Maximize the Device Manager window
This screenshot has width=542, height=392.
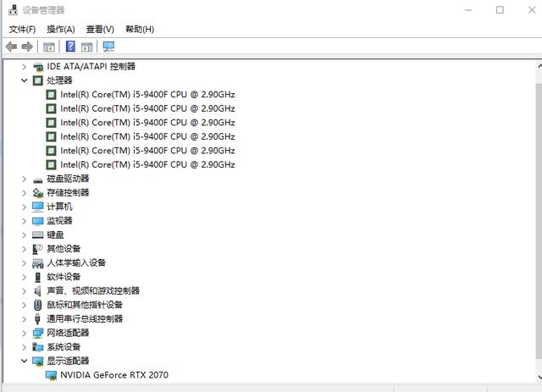coord(500,10)
